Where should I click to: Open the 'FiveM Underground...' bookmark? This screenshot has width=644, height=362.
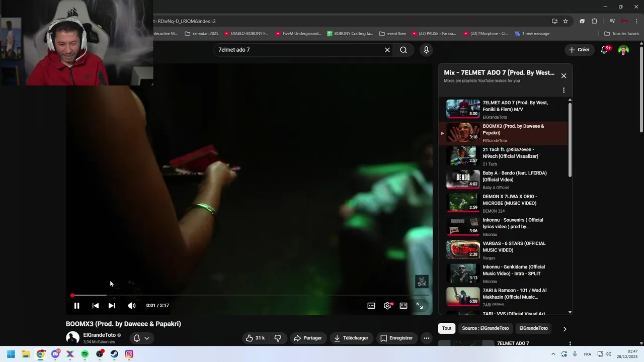(298, 34)
